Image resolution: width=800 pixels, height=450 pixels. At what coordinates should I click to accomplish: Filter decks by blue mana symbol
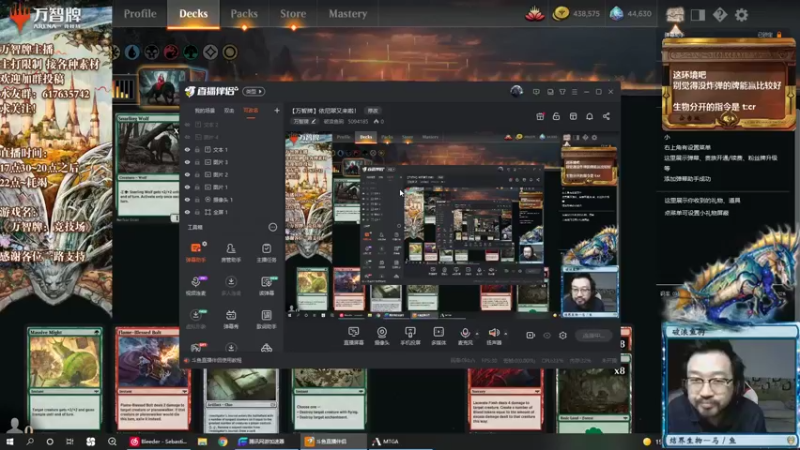(x=132, y=52)
